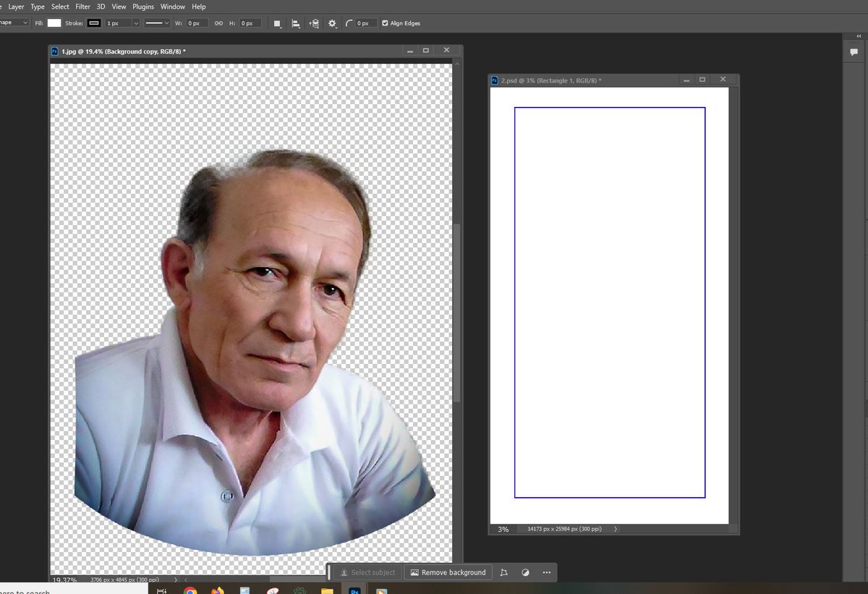Toggle the link width and height icon
Viewport: 868px width, 594px height.
click(x=218, y=23)
